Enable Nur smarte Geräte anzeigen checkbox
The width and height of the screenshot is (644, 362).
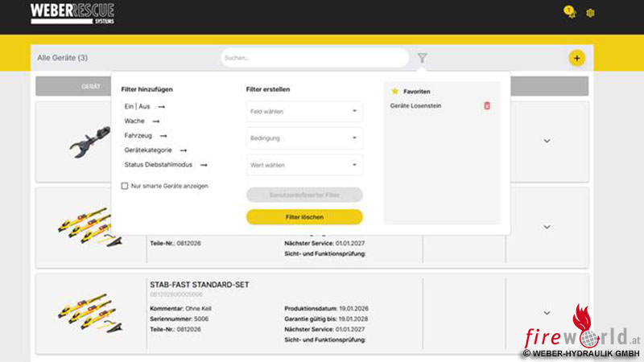125,186
